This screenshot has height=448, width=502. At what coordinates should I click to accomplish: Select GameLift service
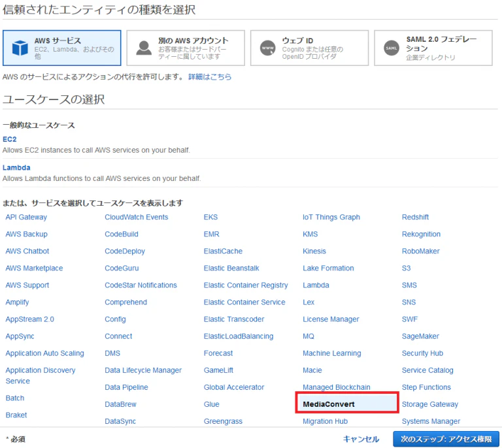click(x=219, y=370)
